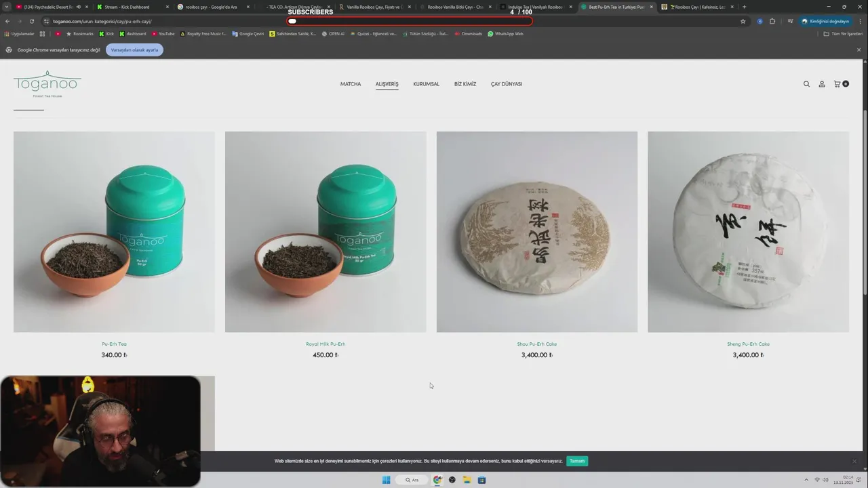Open Windows Start menu
The width and height of the screenshot is (868, 488).
tap(386, 480)
